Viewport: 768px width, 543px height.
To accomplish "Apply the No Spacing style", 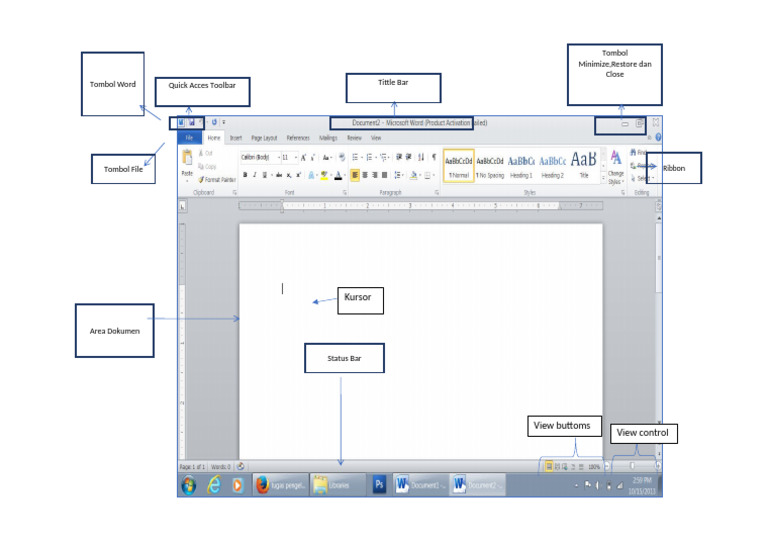I will point(490,166).
